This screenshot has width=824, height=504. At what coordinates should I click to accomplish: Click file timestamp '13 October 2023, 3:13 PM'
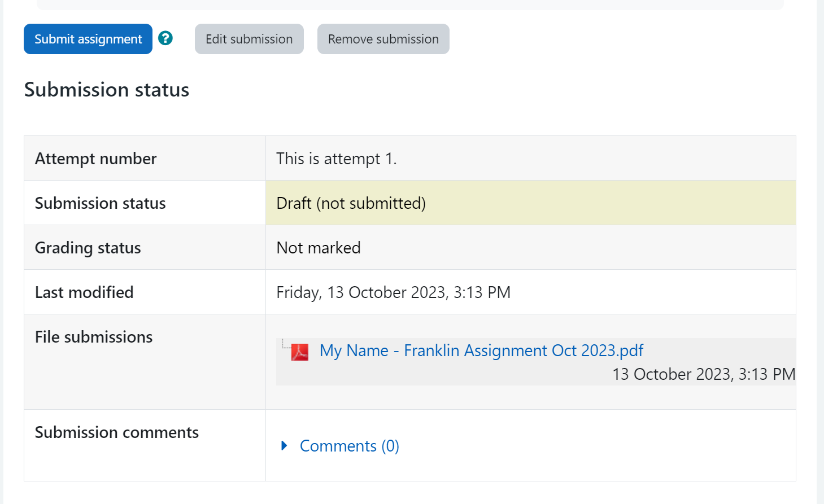pyautogui.click(x=704, y=374)
